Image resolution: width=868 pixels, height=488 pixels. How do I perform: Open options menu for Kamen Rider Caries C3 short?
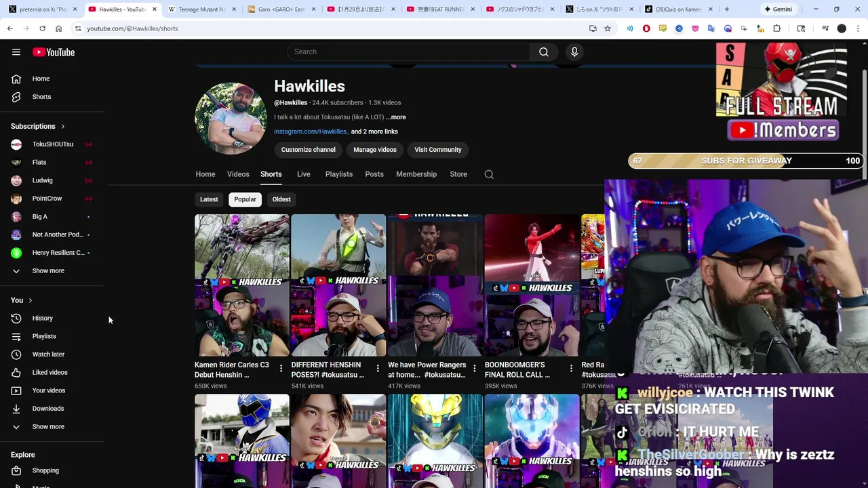[281, 369]
